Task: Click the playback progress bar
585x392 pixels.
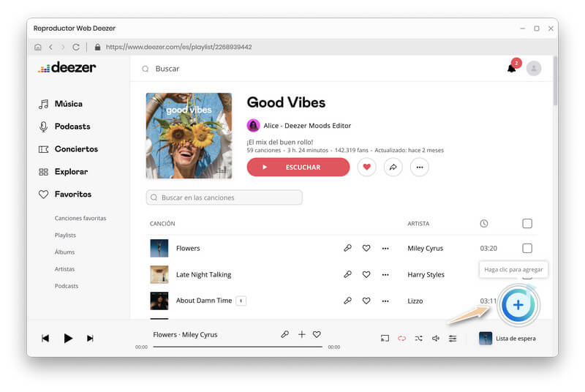Action: (238, 347)
